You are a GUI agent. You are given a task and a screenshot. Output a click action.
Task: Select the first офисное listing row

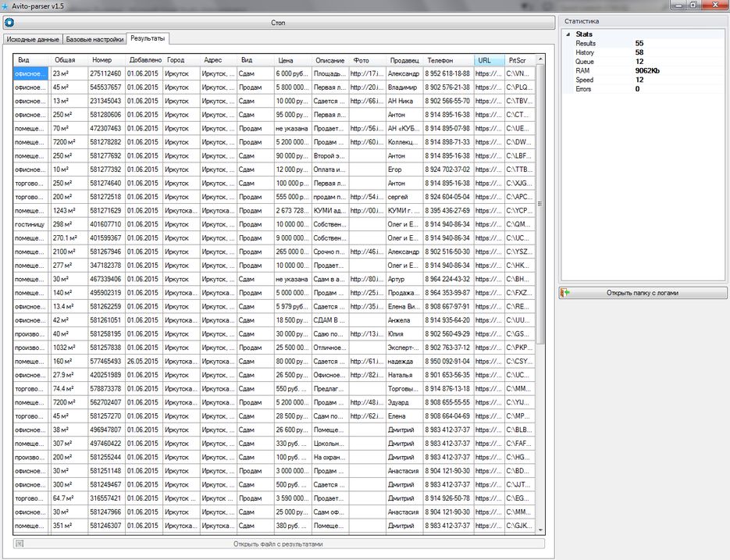coord(27,73)
